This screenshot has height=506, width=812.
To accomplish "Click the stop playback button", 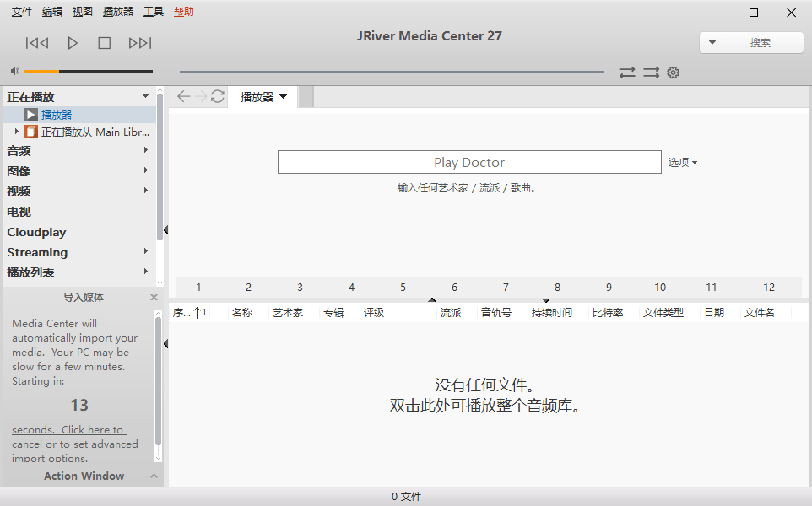I will [104, 43].
